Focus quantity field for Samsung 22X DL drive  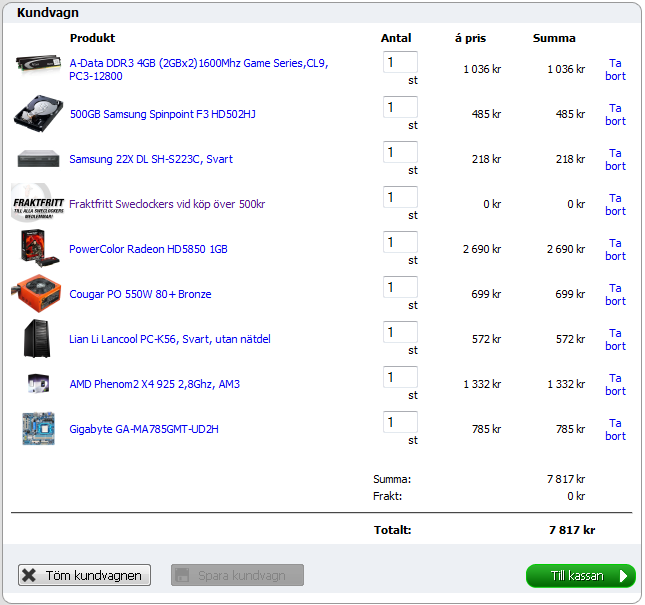tap(400, 152)
